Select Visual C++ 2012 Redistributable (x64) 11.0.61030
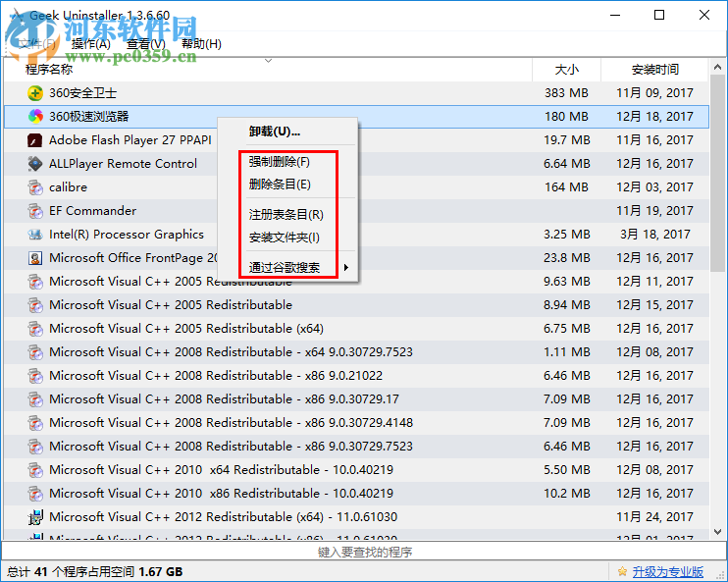The image size is (728, 582). tap(224, 517)
